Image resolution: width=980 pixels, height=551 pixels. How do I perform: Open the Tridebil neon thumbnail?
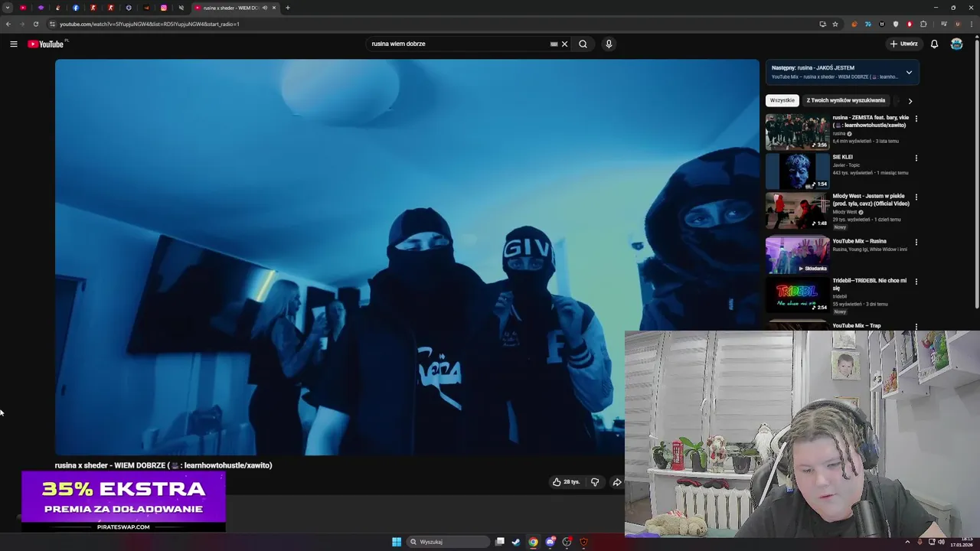tap(797, 294)
